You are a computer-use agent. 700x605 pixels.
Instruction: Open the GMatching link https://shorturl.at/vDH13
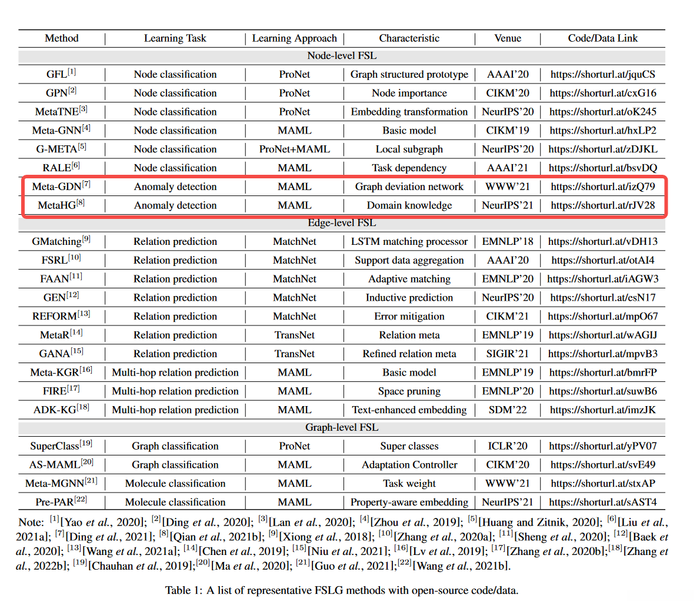(603, 241)
